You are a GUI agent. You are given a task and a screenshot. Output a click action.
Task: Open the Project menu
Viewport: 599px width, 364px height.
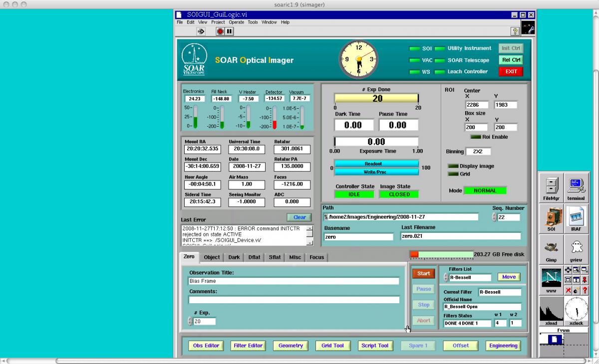coord(218,22)
